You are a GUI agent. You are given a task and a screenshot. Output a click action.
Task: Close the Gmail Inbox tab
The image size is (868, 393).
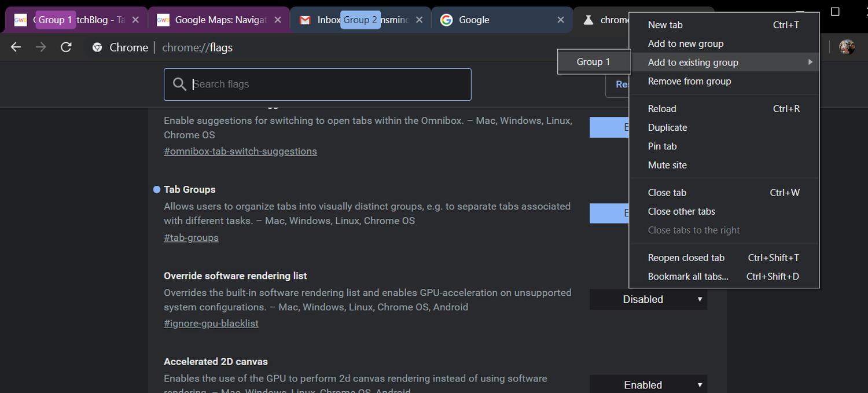click(x=420, y=20)
